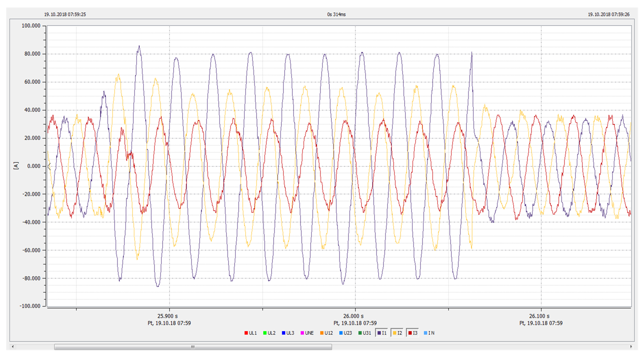Click the 0s 314ms duration label
This screenshot has height=356, width=644.
[x=336, y=15]
